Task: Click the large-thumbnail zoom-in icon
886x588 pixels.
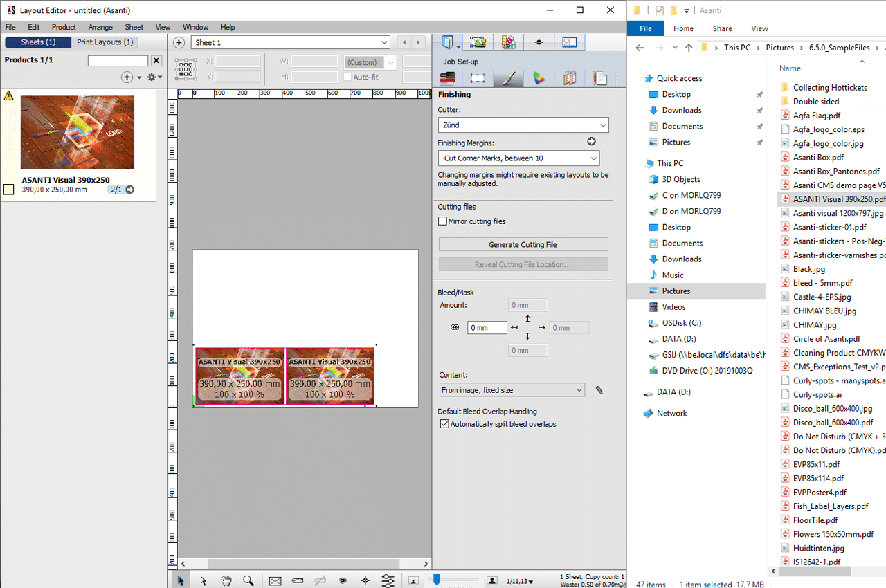Action: pyautogui.click(x=492, y=580)
